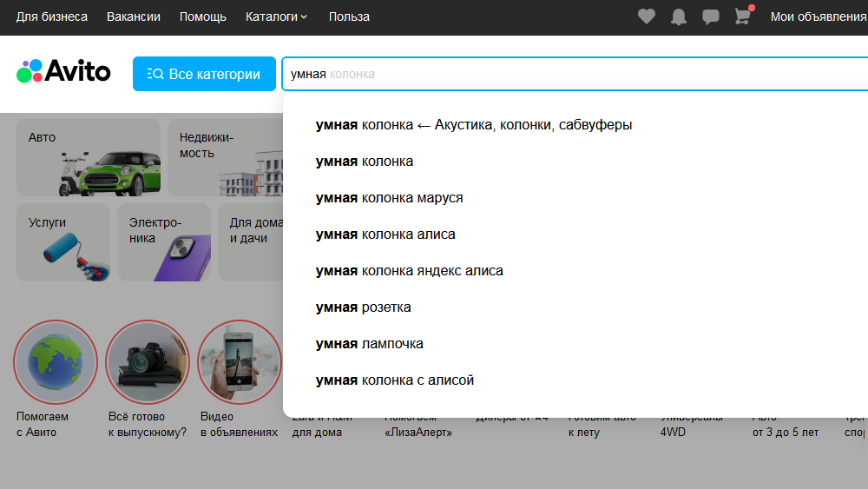This screenshot has width=868, height=489.
Task: Pick suggestion умная розетка
Action: click(363, 307)
